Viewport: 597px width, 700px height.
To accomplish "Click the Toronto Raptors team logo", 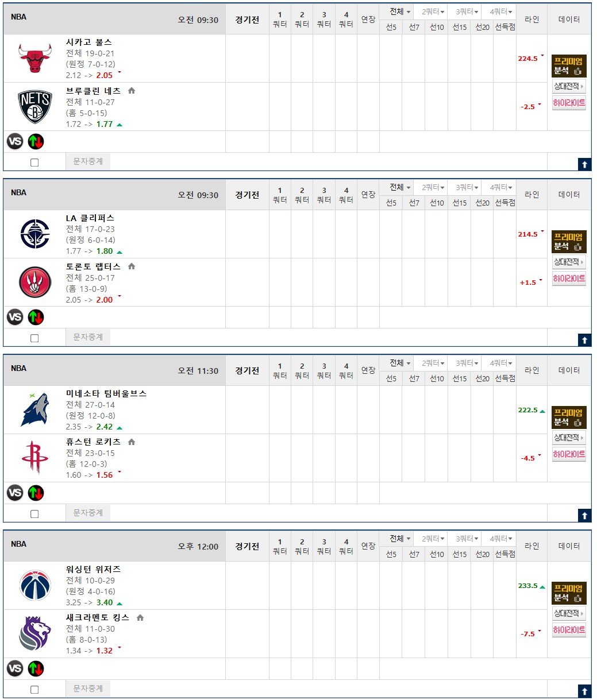I will 34,283.
